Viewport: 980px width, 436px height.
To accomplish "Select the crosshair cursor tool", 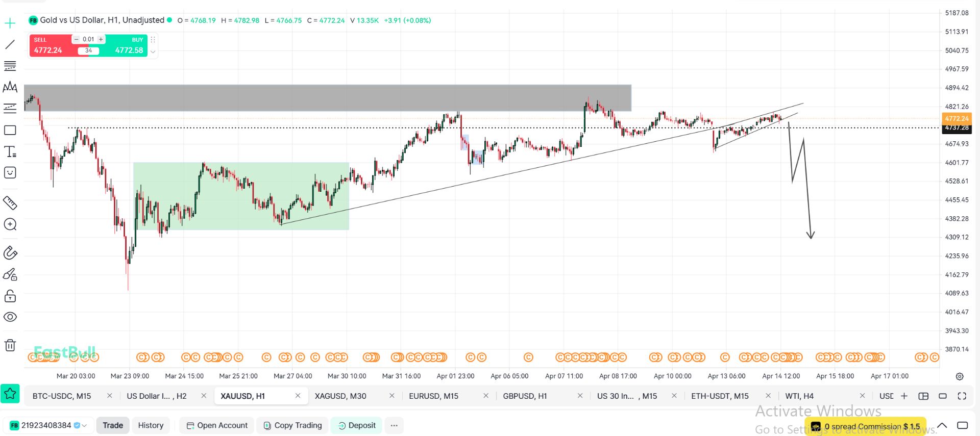I will click(10, 23).
